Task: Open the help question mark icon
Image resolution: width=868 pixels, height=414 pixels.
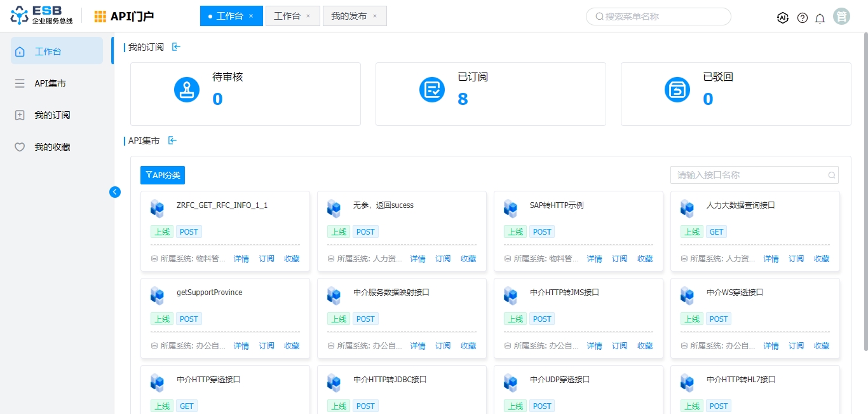Action: (803, 18)
